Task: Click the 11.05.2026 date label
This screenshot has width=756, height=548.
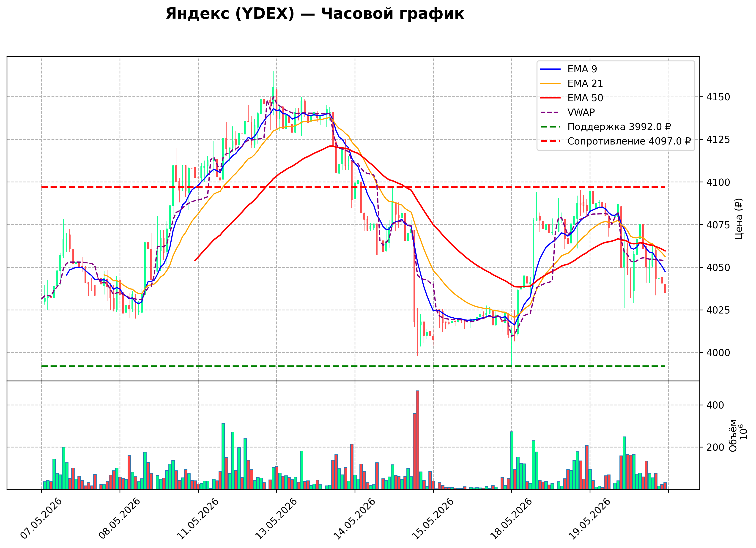Action: 198,519
